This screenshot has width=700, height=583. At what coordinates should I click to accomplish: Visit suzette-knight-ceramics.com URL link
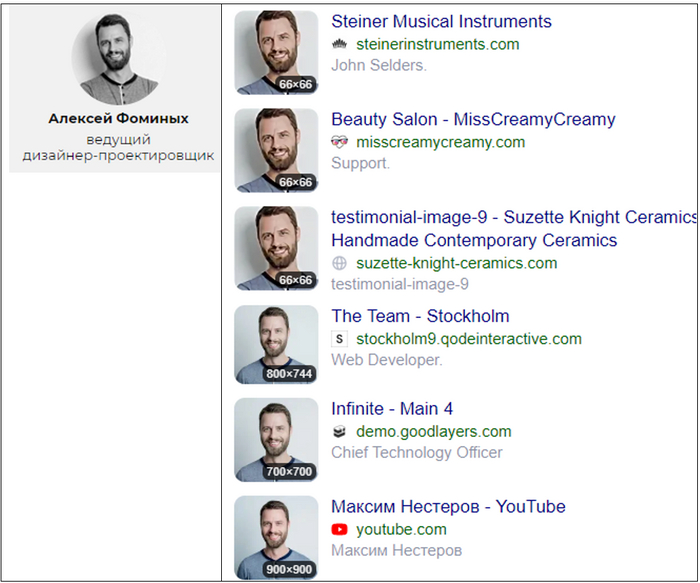[x=457, y=263]
